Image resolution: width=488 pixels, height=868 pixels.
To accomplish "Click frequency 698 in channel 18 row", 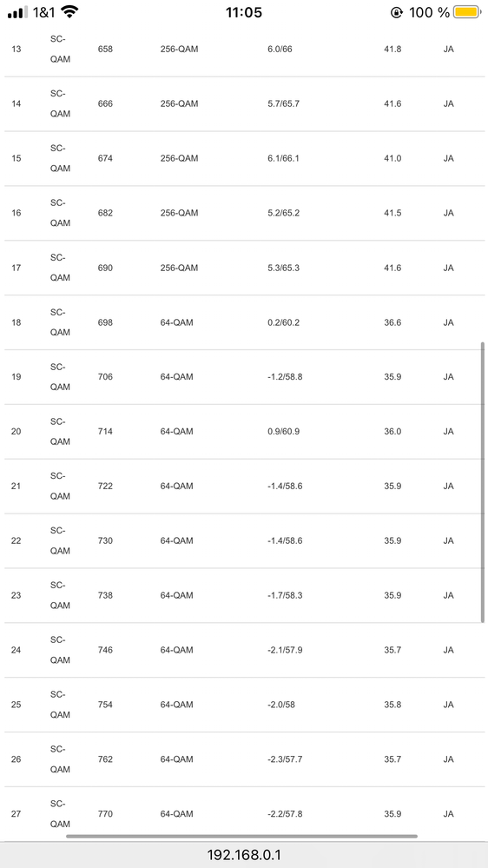I will click(105, 322).
